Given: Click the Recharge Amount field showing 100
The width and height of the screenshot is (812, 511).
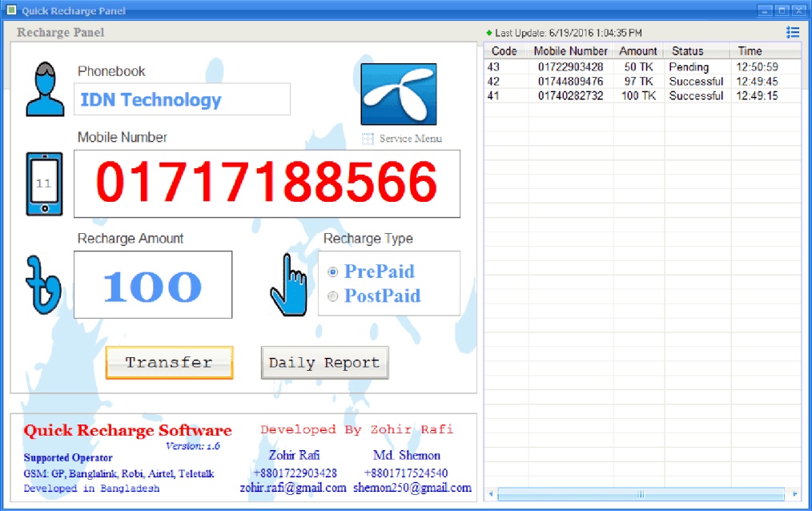Looking at the screenshot, I should (153, 285).
